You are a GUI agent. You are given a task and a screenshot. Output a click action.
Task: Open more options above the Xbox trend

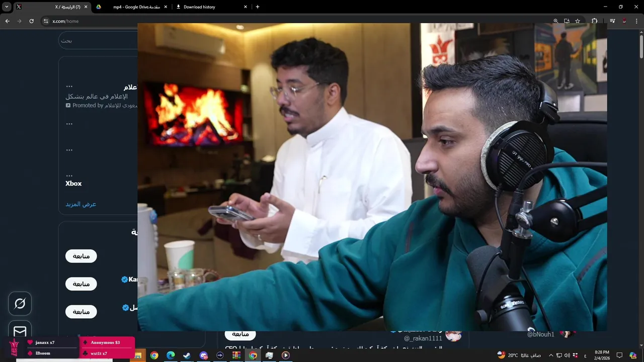(x=69, y=176)
